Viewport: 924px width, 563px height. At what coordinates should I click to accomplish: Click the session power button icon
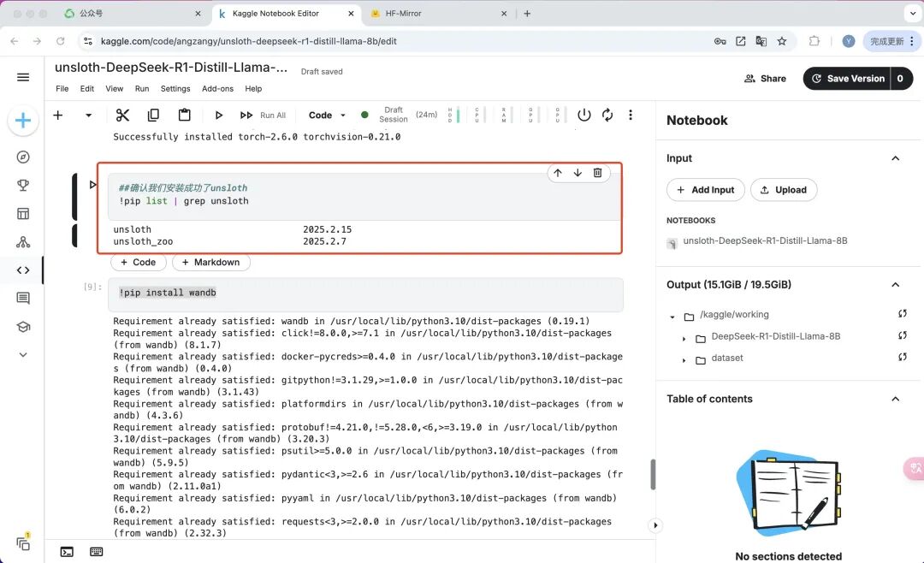pos(584,115)
